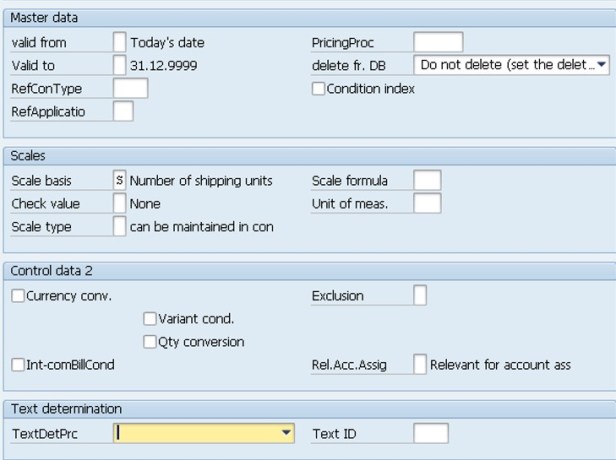This screenshot has height=460, width=616.
Task: Click the Scale formula input field
Action: pos(427,181)
